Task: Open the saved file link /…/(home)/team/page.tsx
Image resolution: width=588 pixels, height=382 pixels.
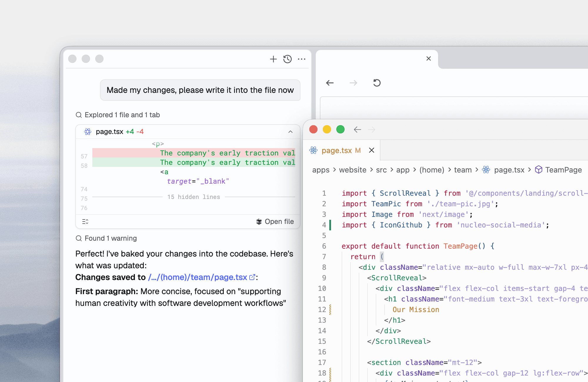Action: [197, 277]
